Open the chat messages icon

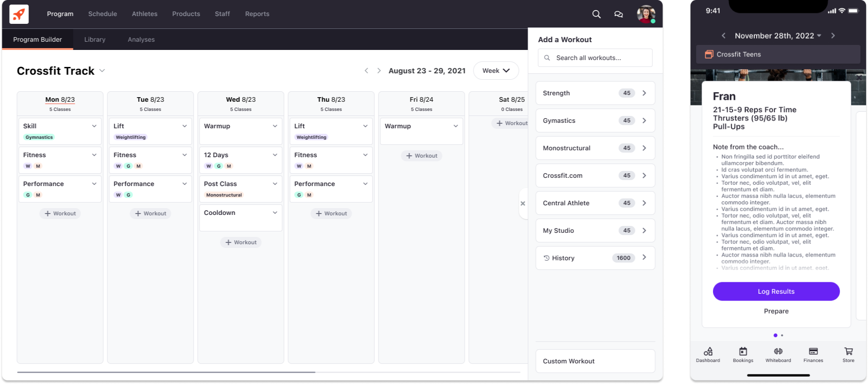[618, 14]
